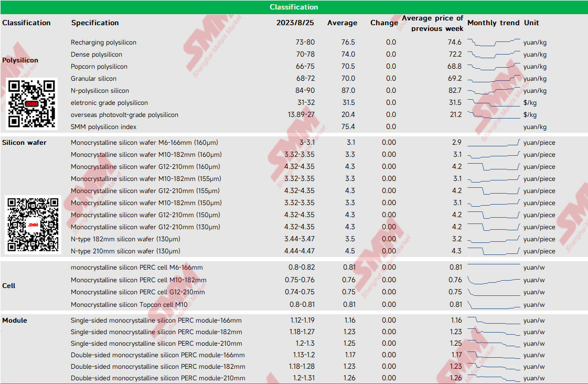Click Single-sided PERC module-182mm specification
The height and width of the screenshot is (384, 588).
click(x=156, y=332)
